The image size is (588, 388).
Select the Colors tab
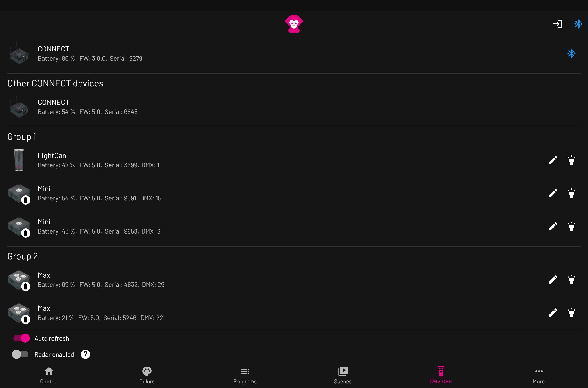pyautogui.click(x=147, y=375)
